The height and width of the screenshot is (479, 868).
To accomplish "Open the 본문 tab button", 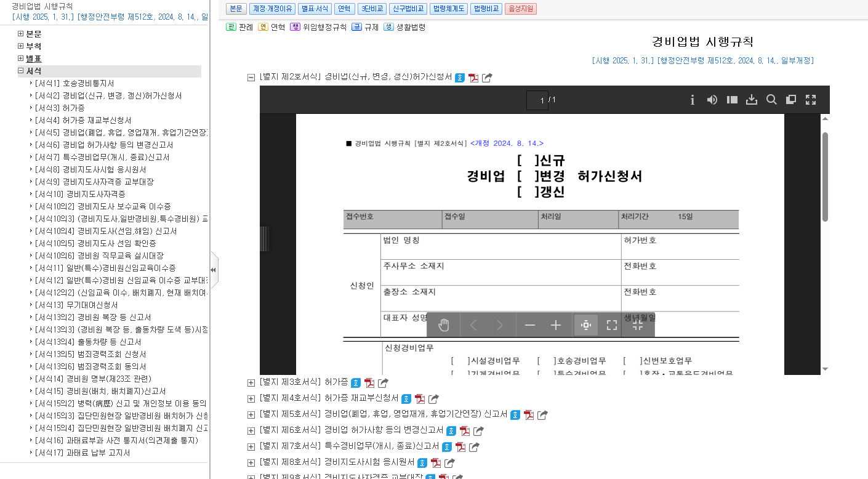I will pyautogui.click(x=236, y=9).
